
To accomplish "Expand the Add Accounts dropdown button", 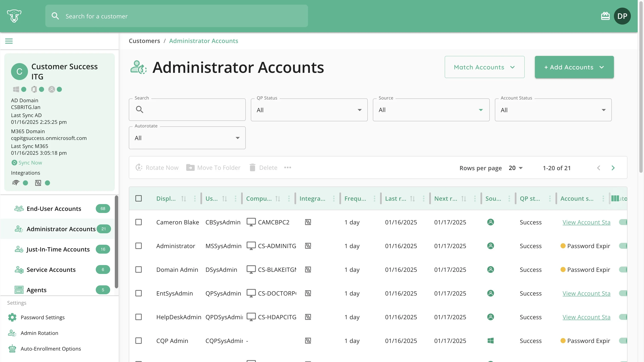I will pyautogui.click(x=574, y=67).
